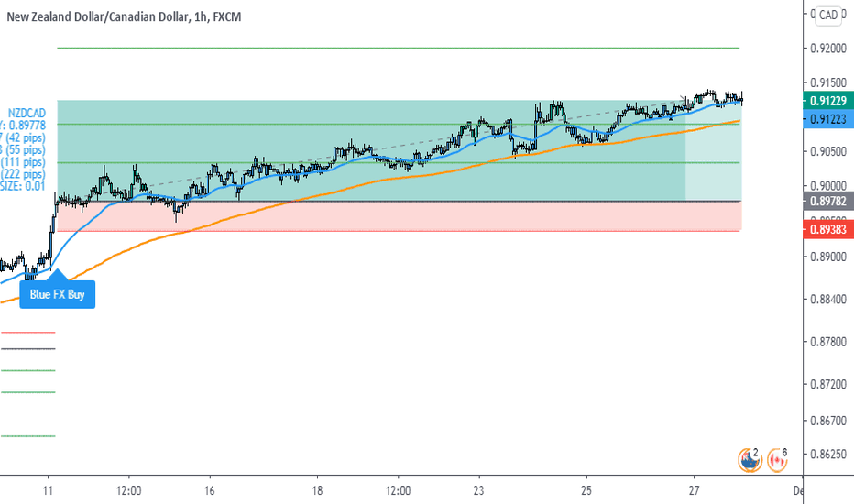The width and height of the screenshot is (854, 504).
Task: Click the chart title New Zealand Dollar/Canadian Dollar
Action: point(99,16)
